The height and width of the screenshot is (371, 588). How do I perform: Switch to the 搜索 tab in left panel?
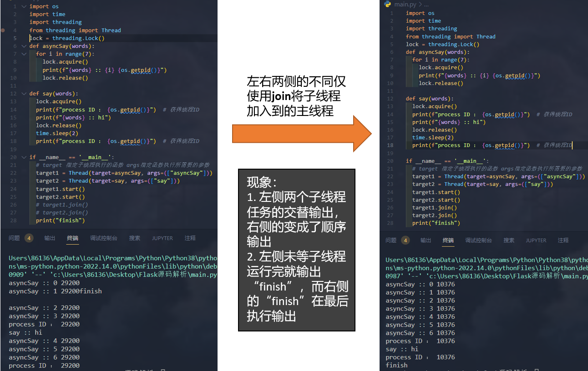(135, 238)
